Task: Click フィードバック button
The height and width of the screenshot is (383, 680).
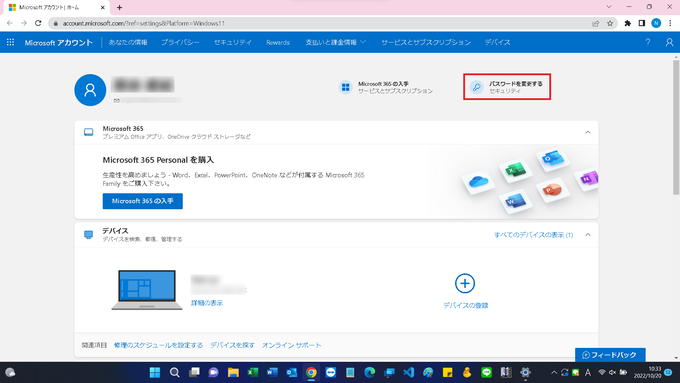Action: click(x=610, y=355)
